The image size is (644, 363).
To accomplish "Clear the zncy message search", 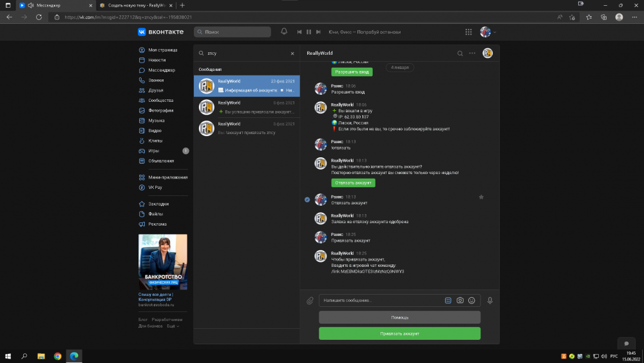I will 292,54.
